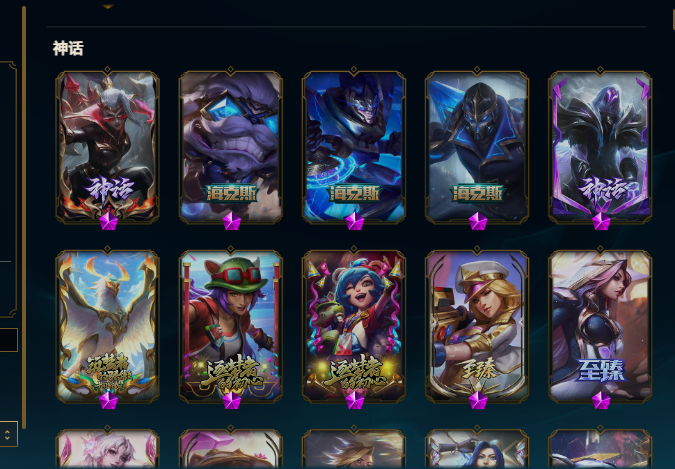This screenshot has width=675, height=469.
Task: Click the gem below the purple-furred 海克斯 skin card
Action: pyautogui.click(x=231, y=221)
